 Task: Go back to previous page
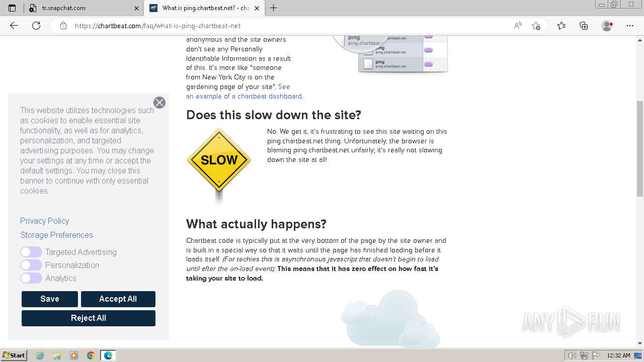coord(14,26)
